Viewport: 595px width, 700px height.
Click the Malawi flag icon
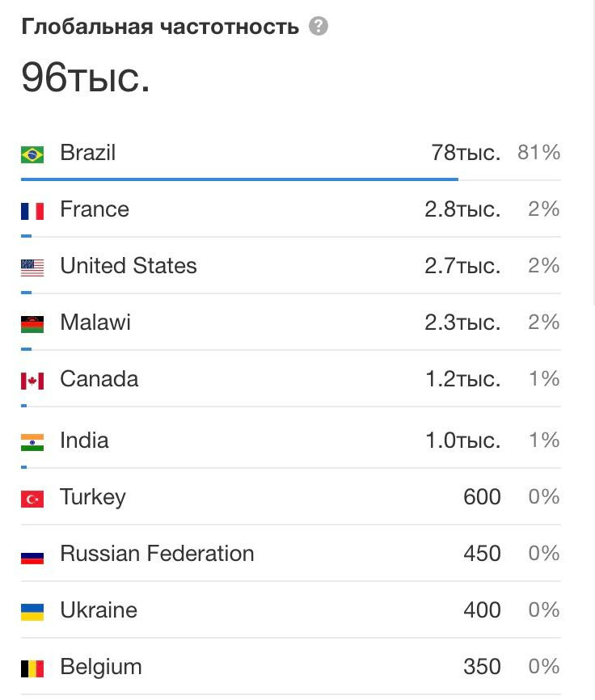pyautogui.click(x=32, y=324)
